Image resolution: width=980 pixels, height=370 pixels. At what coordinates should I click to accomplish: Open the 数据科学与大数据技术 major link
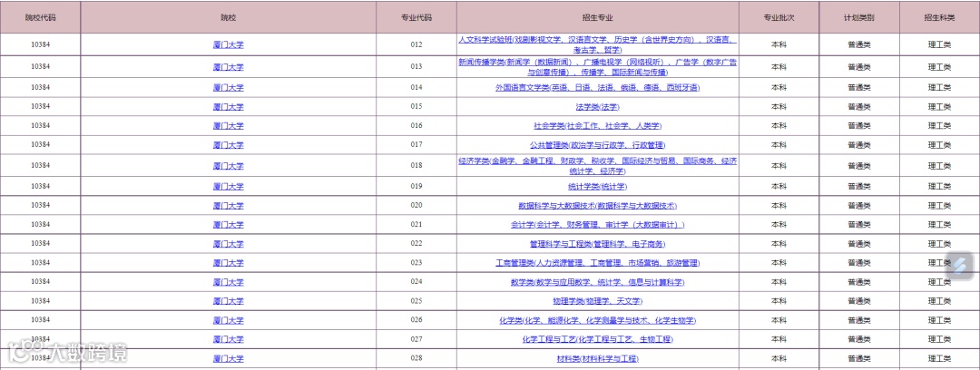click(x=597, y=206)
